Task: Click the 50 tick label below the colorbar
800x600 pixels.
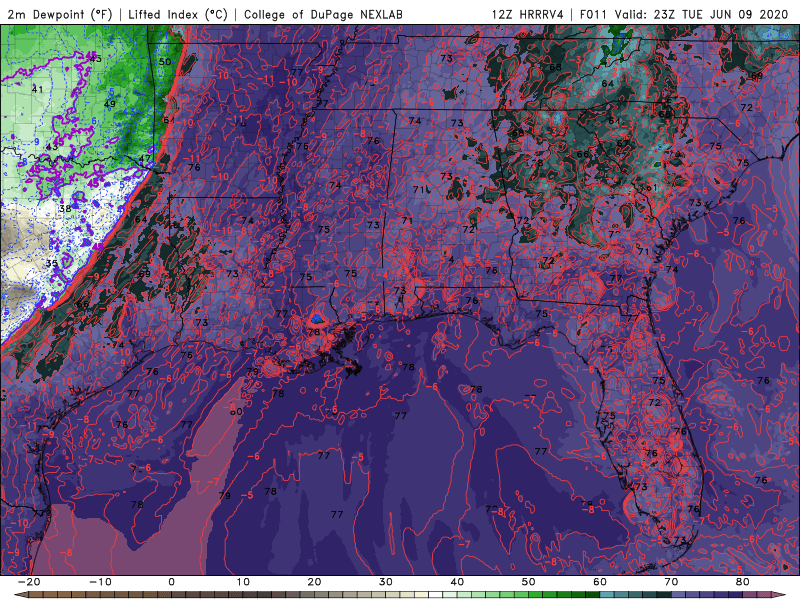Action: coord(529,582)
